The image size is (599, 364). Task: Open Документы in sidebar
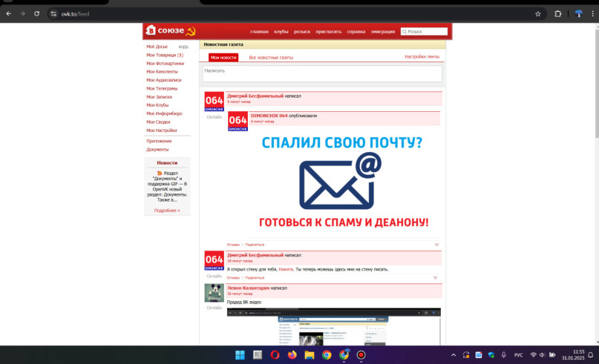pyautogui.click(x=157, y=150)
